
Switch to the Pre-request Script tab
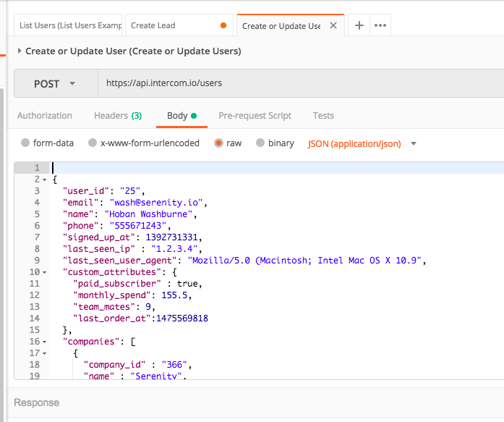(255, 116)
